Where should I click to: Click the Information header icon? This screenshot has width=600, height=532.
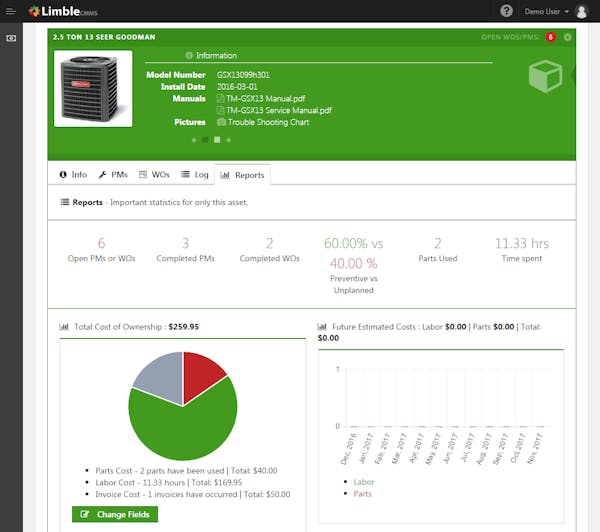point(189,55)
